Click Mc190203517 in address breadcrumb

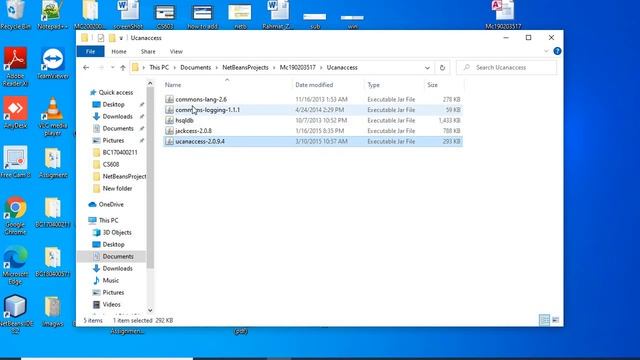[x=298, y=68]
